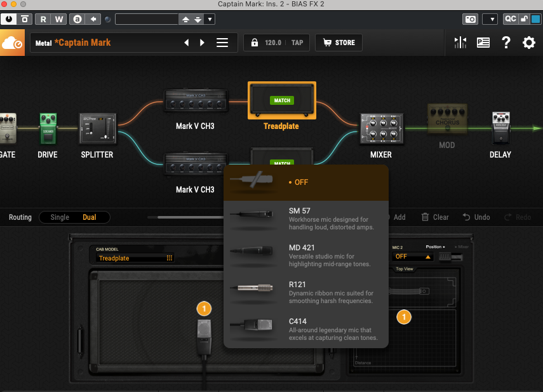Open the help question mark

pyautogui.click(x=506, y=43)
